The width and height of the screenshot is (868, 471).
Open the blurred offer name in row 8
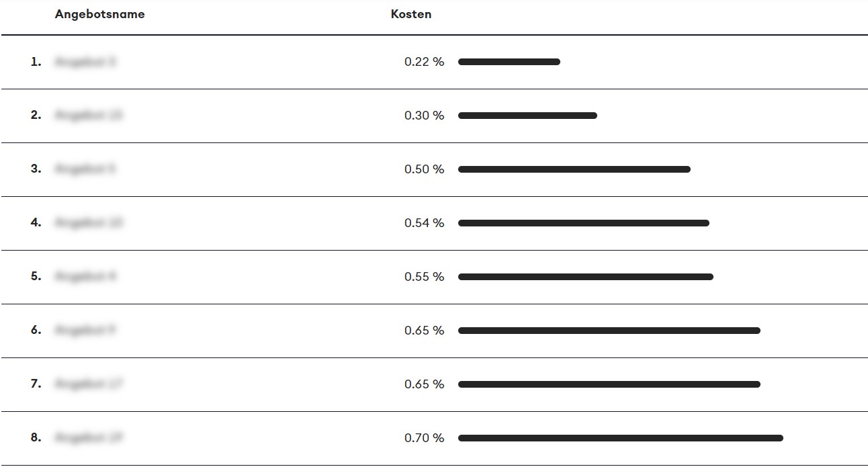pyautogui.click(x=89, y=438)
